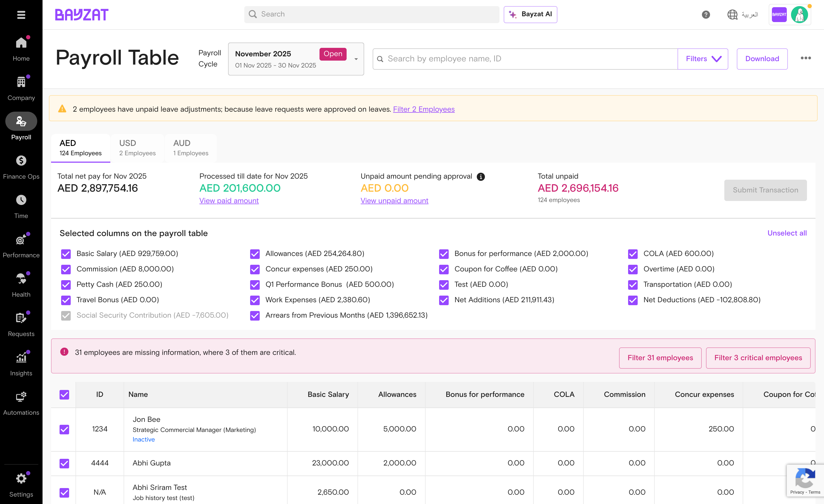
Task: Open the Company section icon
Action: point(21,82)
